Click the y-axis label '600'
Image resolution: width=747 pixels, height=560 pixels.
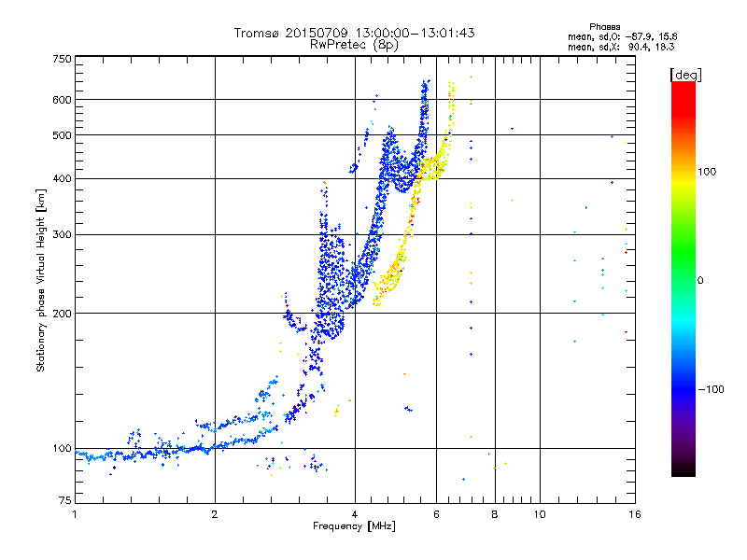click(62, 100)
